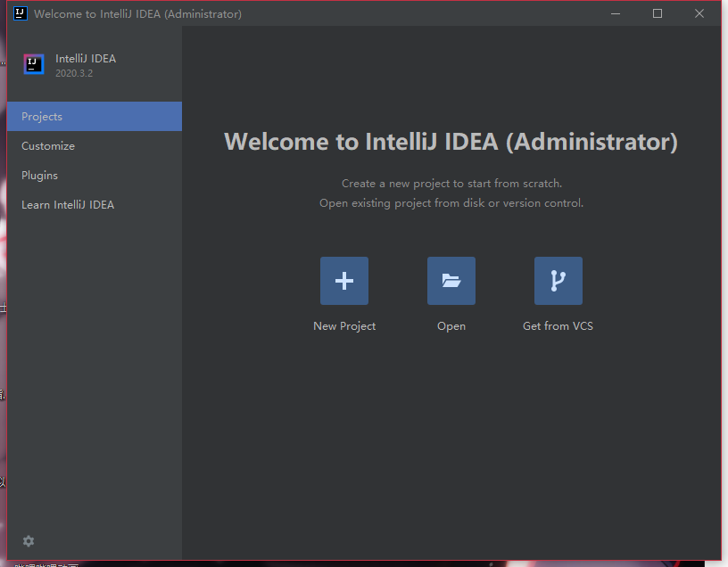Select the Projects tab
Image resolution: width=728 pixels, height=567 pixels.
(95, 117)
